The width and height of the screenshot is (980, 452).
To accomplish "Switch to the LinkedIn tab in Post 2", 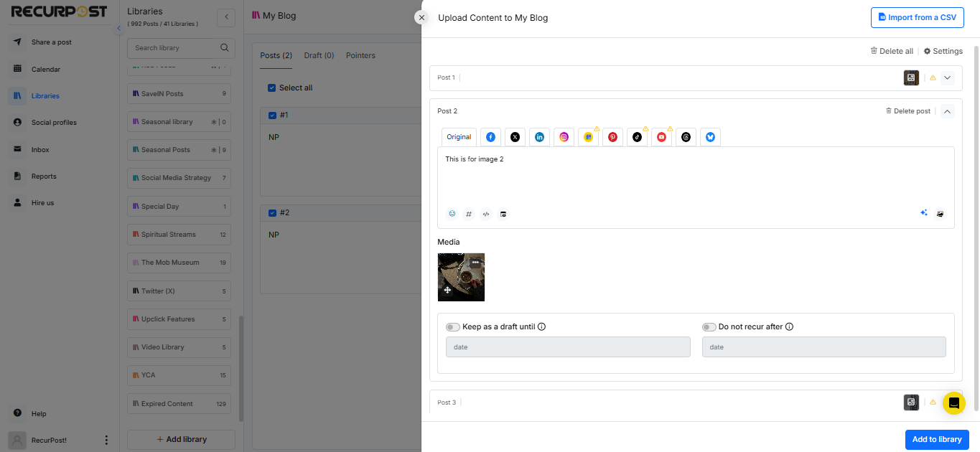I will [540, 137].
